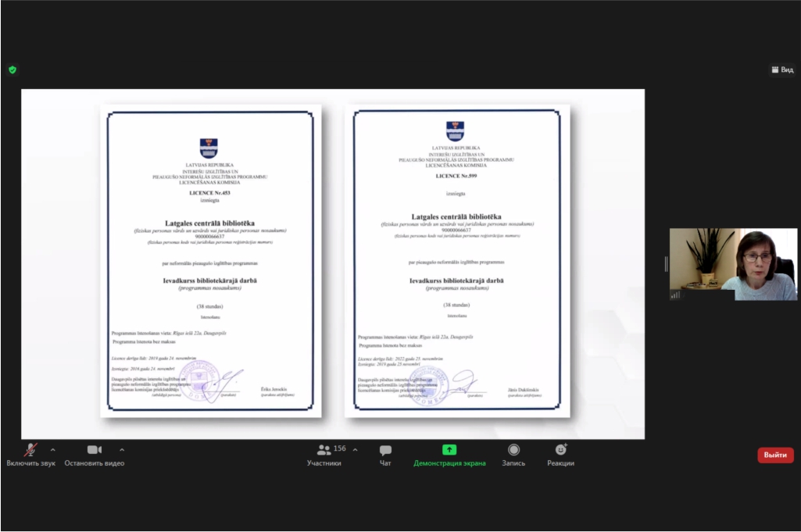Turn off camera with Остановить видео
Screen dimensions: 801x532
point(95,455)
